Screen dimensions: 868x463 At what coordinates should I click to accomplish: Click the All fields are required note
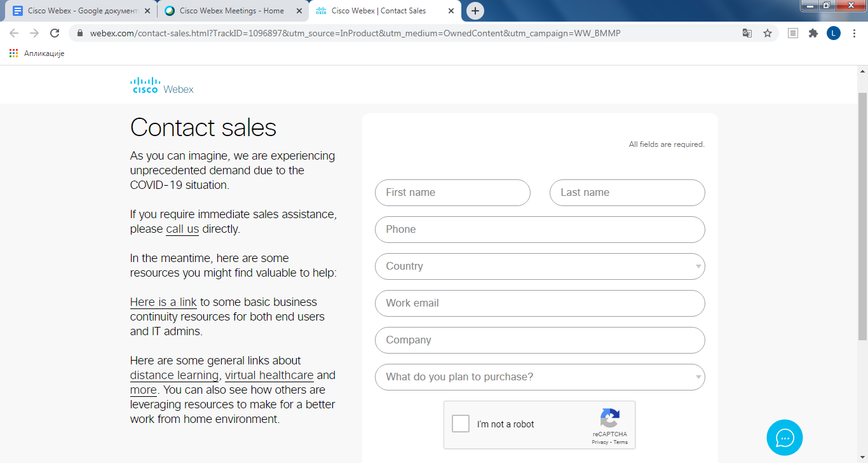click(667, 144)
